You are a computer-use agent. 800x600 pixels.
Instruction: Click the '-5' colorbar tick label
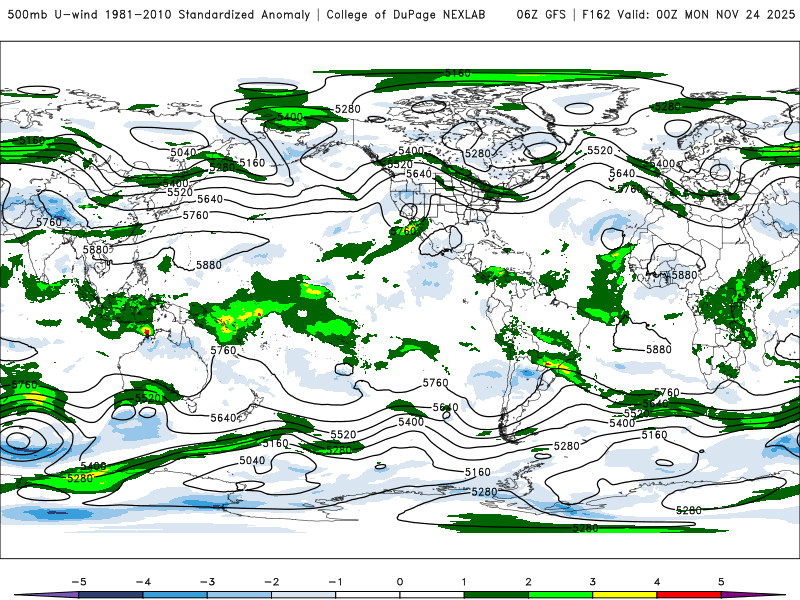79,582
